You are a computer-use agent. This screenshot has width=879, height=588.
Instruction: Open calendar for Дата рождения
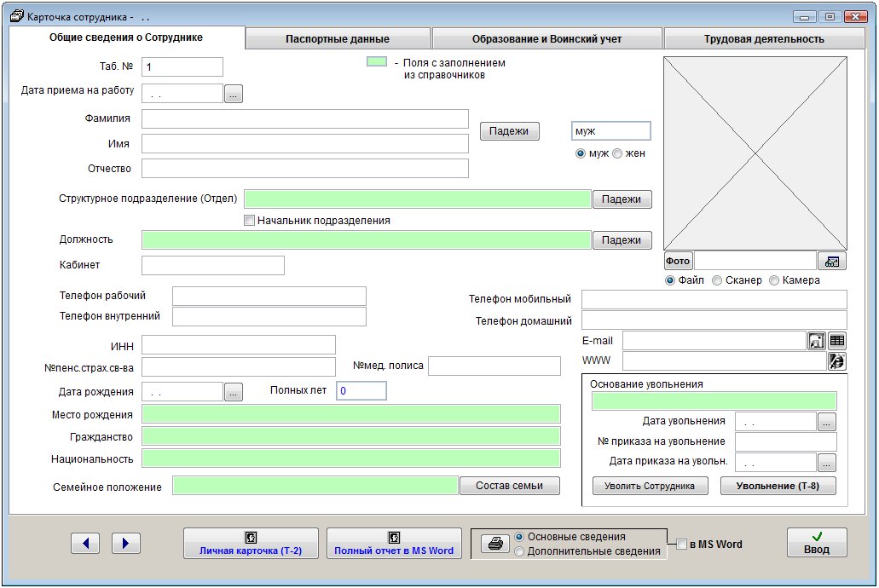click(x=234, y=392)
